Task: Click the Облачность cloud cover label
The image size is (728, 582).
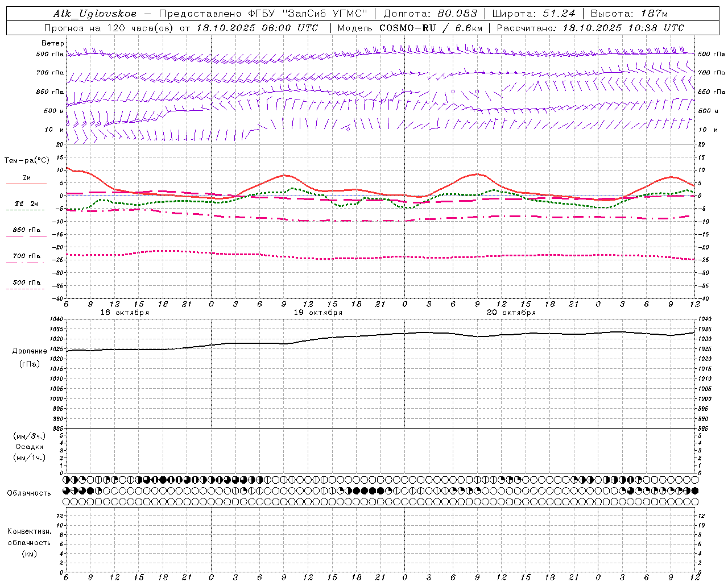Action: (x=29, y=493)
